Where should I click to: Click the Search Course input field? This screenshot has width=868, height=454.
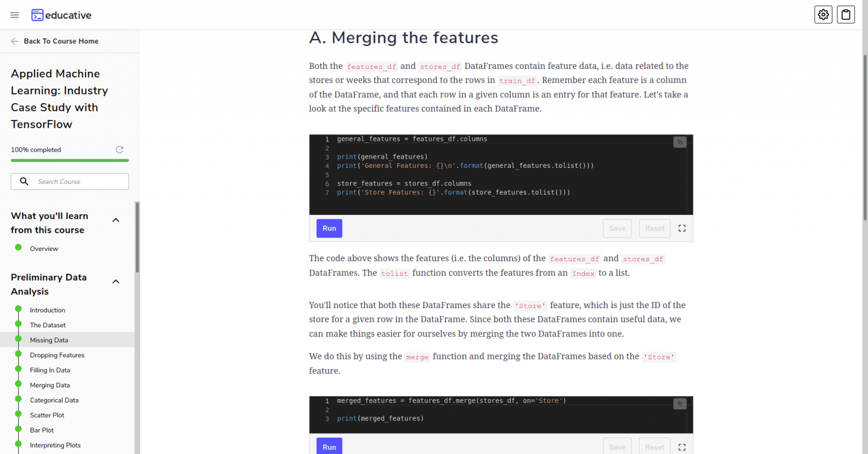[70, 181]
